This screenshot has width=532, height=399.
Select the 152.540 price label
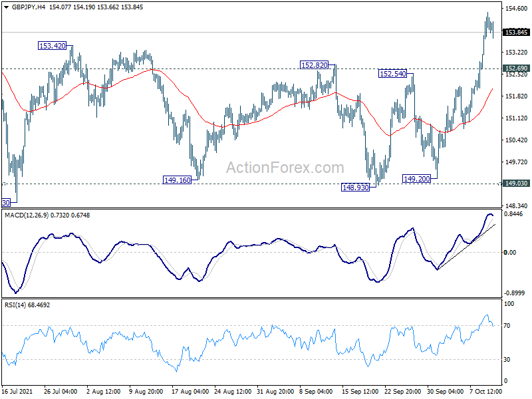(392, 74)
